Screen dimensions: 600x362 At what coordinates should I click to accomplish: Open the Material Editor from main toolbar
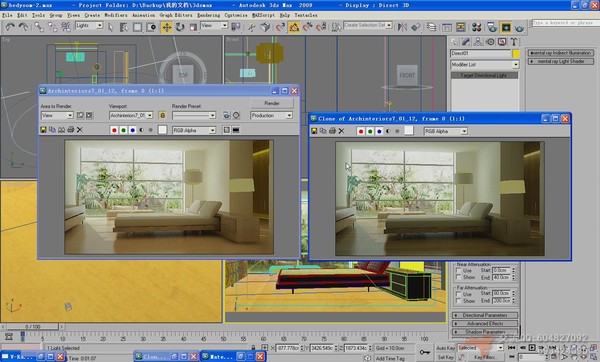click(476, 27)
